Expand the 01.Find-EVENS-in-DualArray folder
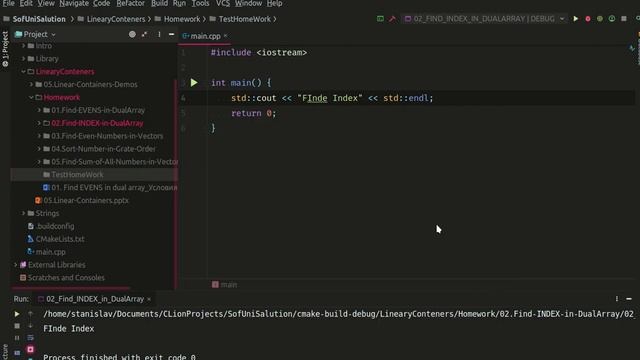The width and height of the screenshot is (640, 360). [39, 110]
